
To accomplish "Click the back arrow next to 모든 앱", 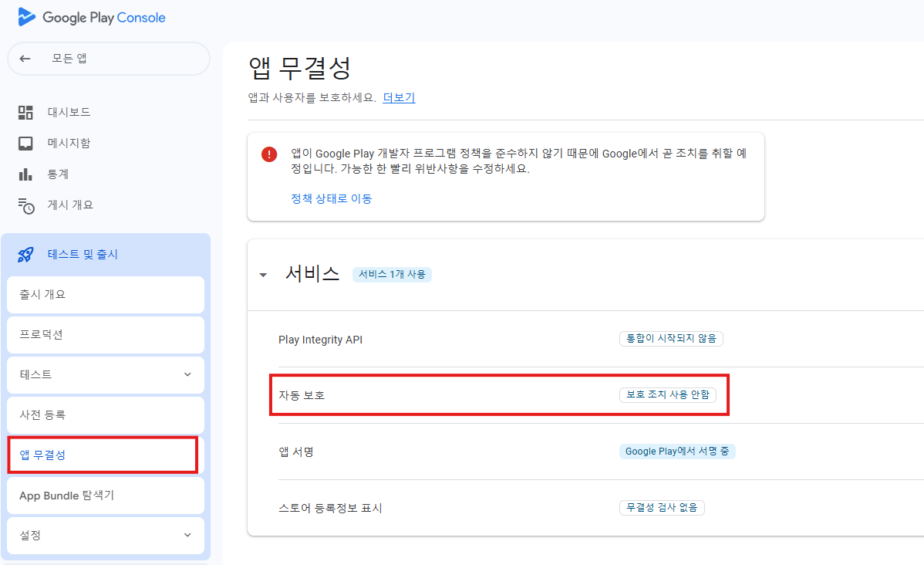I will pos(25,59).
